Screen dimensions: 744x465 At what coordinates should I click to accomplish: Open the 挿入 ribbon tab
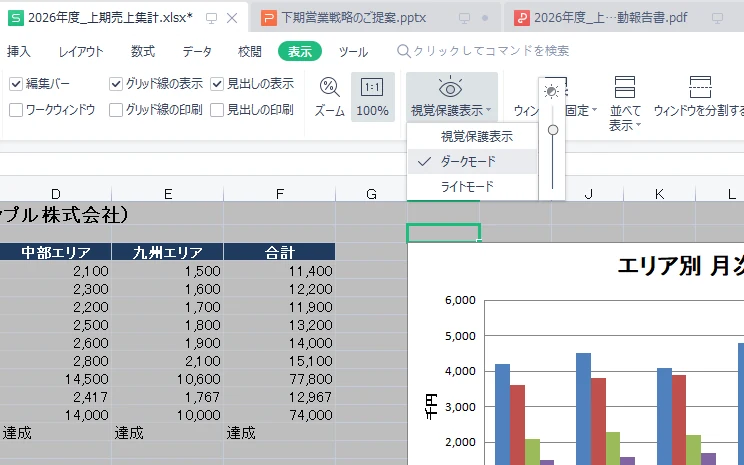(19, 51)
